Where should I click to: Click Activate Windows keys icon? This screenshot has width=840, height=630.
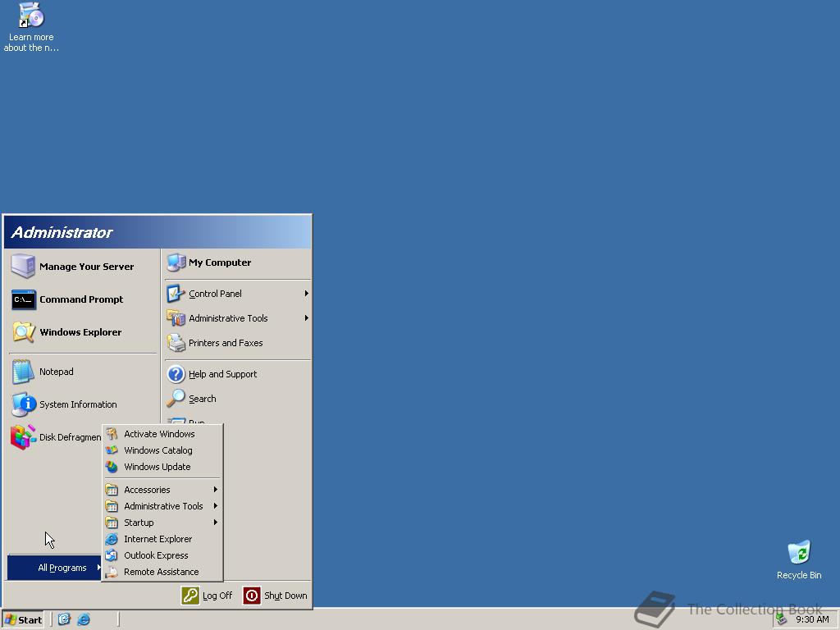coord(112,434)
